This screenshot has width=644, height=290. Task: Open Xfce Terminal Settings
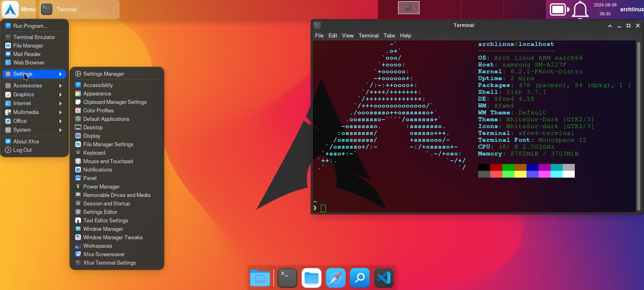[117, 263]
